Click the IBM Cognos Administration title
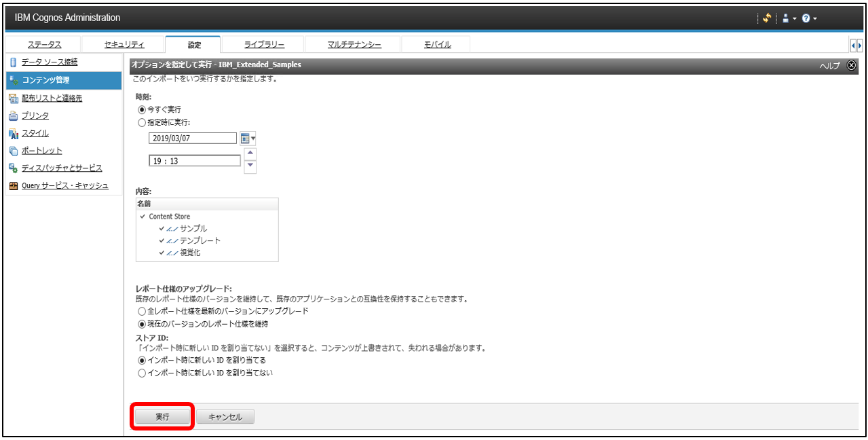 click(67, 18)
